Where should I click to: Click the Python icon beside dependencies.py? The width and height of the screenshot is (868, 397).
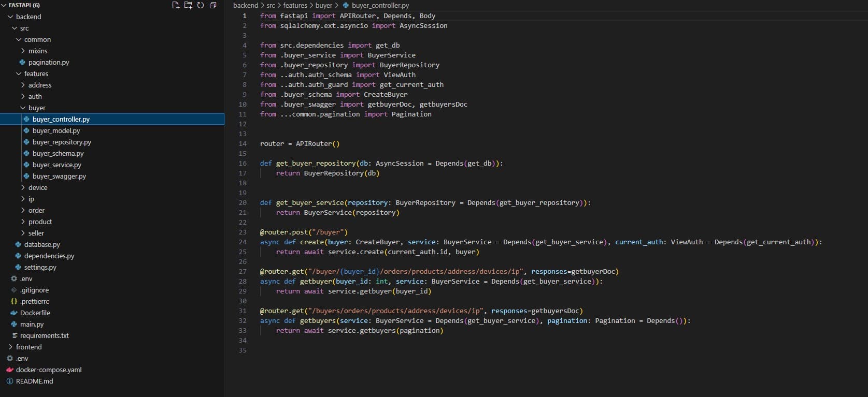18,256
